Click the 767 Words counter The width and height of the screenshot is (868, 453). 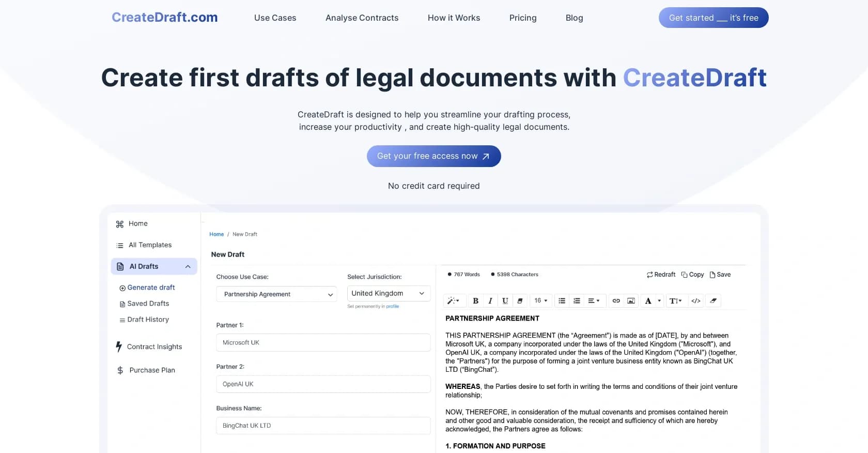pyautogui.click(x=464, y=275)
